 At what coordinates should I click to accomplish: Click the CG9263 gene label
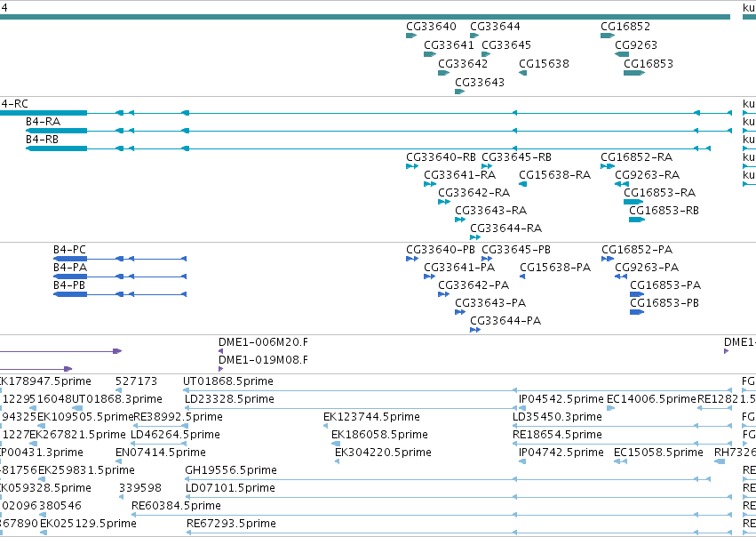click(636, 44)
